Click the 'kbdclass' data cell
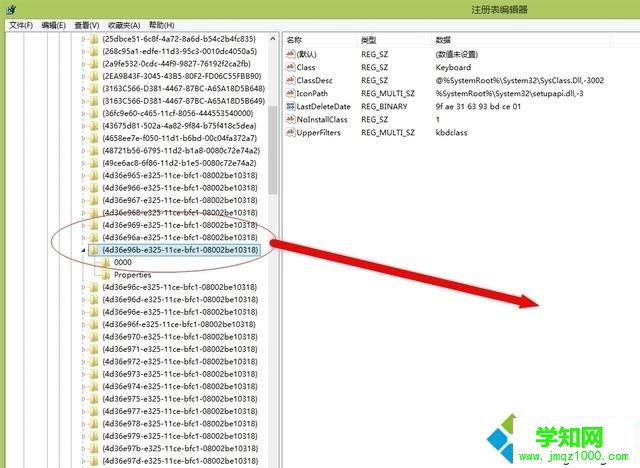Image resolution: width=640 pixels, height=468 pixels. (x=451, y=133)
